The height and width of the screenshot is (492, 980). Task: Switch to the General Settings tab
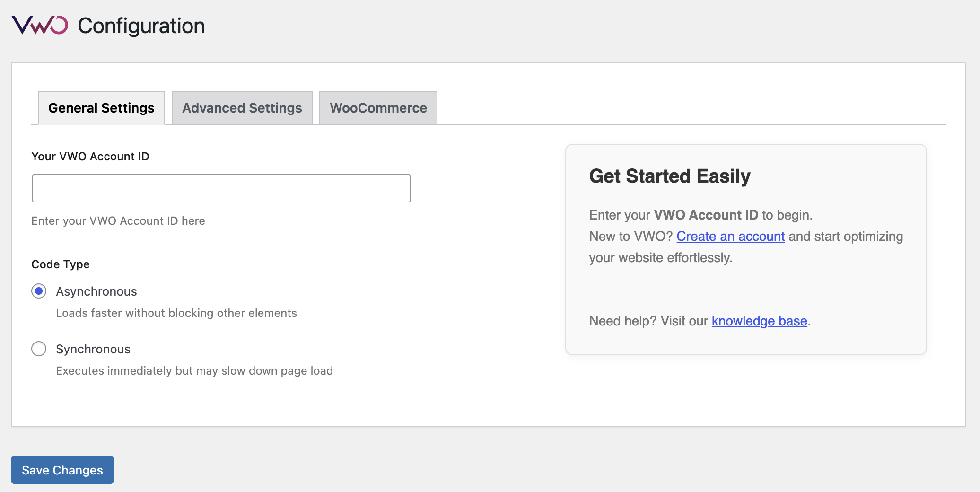tap(101, 108)
